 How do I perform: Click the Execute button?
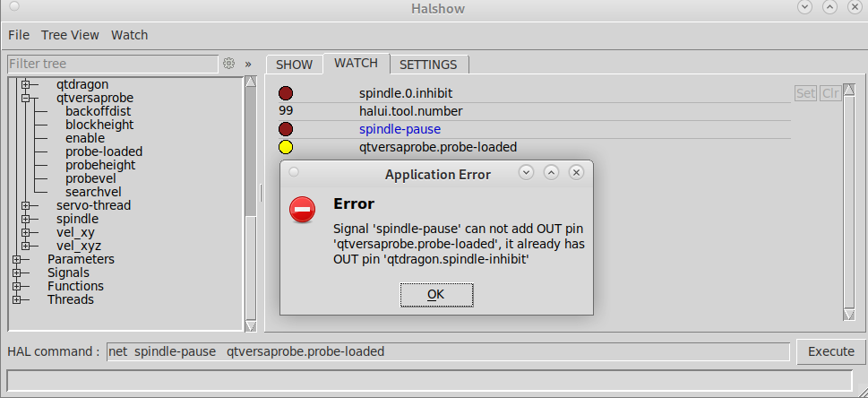click(x=831, y=351)
